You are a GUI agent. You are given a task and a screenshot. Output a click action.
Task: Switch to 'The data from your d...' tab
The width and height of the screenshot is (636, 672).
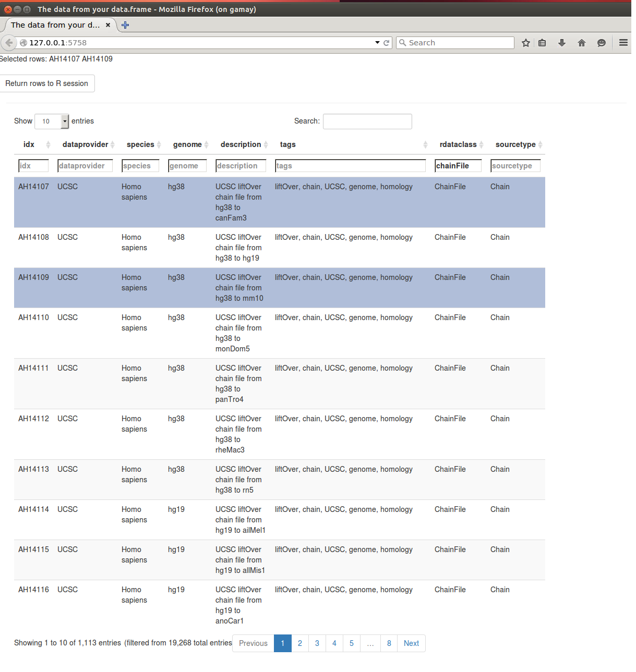click(x=55, y=25)
